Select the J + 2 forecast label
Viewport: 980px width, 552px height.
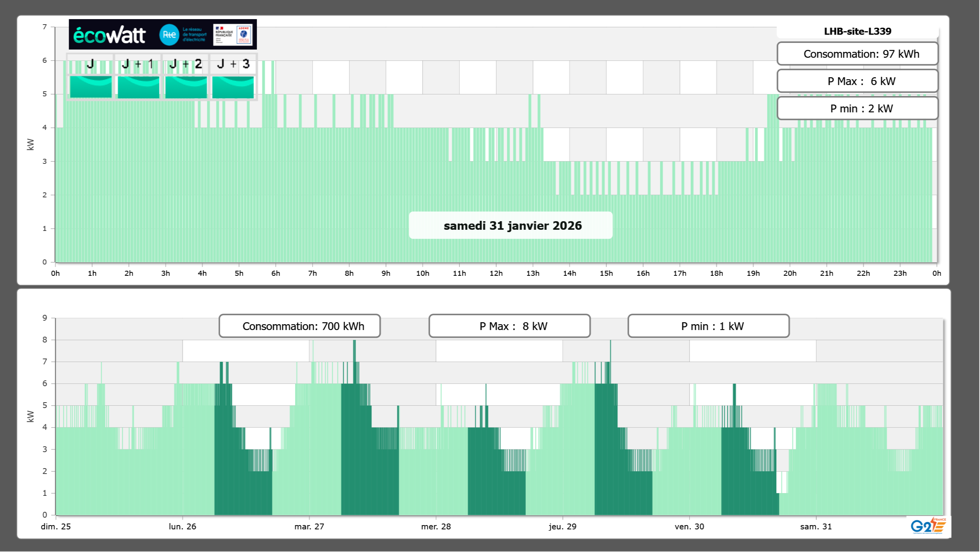[186, 64]
